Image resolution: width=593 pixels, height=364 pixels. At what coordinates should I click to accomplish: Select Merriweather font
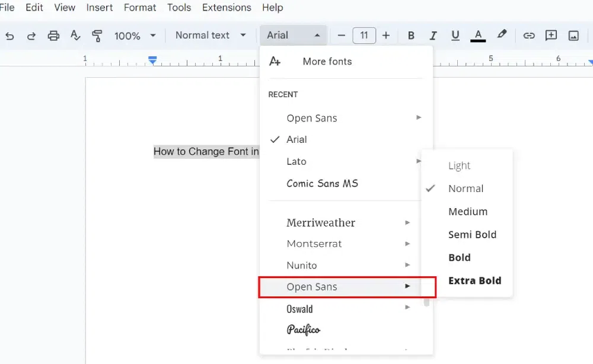pos(321,223)
